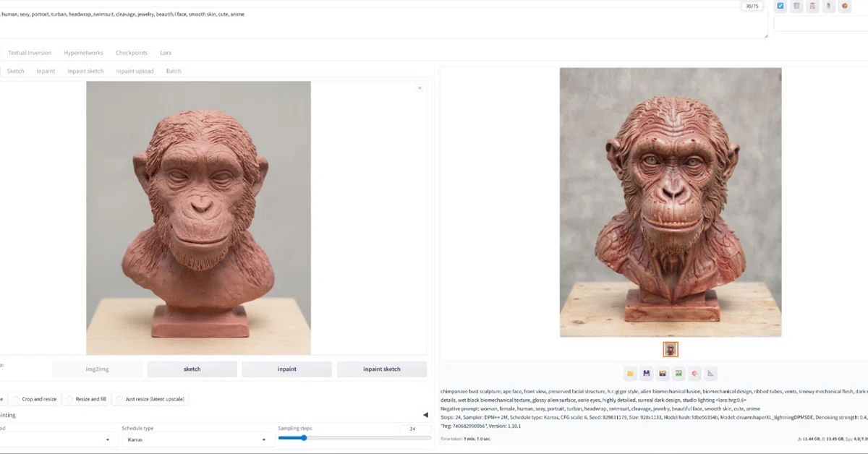This screenshot has height=454, width=868.
Task: Adjust the Sampling steps slider
Action: 354,437
